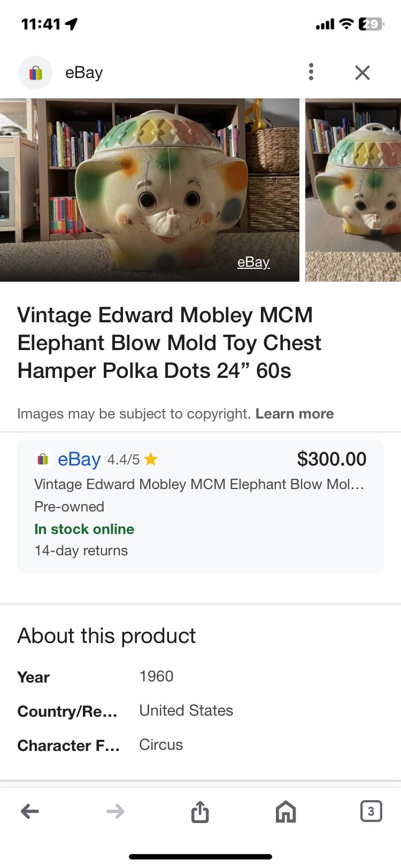Screen dimensions: 401x868
Task: Open the share sheet icon
Action: coord(200,811)
